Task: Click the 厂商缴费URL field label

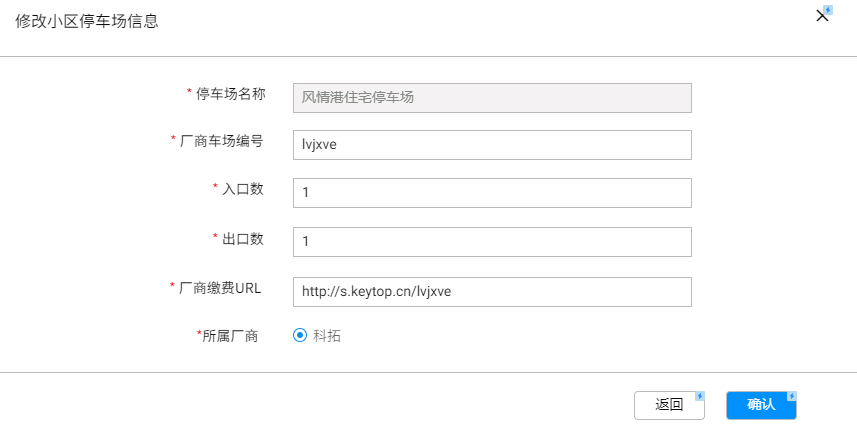Action: coord(220,287)
